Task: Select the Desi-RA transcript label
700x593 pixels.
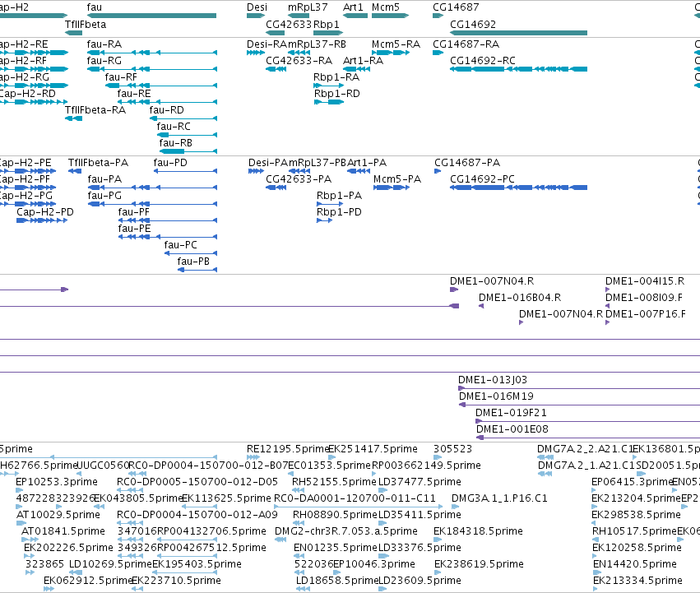Action: [x=267, y=44]
